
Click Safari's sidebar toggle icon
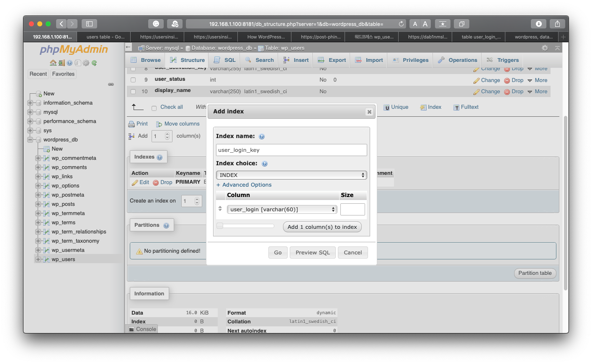pyautogui.click(x=89, y=24)
